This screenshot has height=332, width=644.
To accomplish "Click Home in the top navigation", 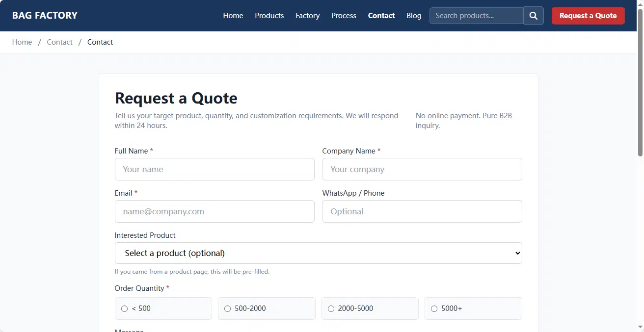I will (x=233, y=16).
